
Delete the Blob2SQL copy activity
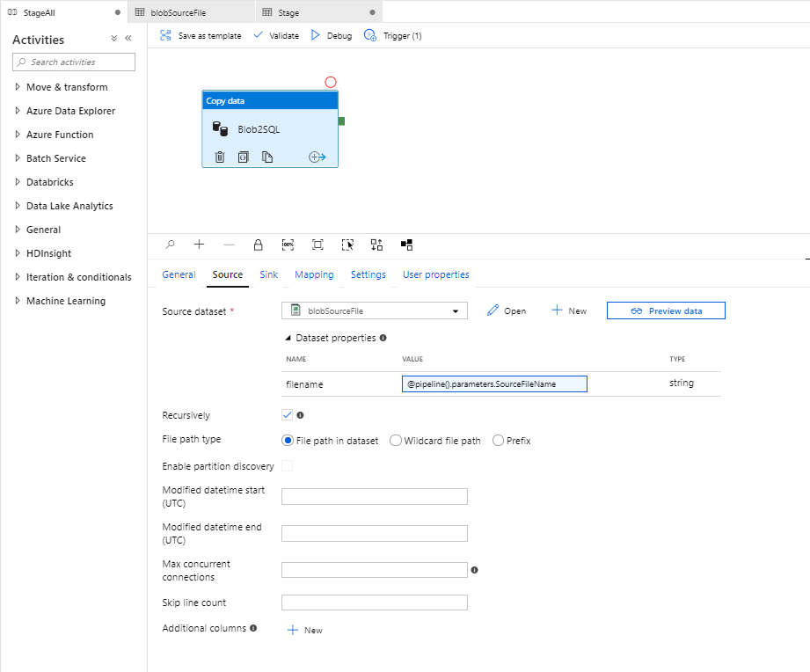click(219, 157)
